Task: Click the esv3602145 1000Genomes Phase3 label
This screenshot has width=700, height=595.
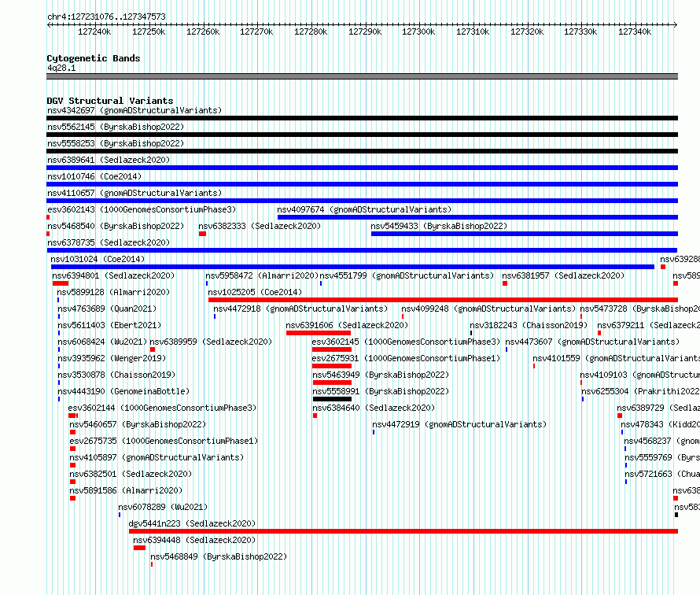Action: (x=406, y=342)
